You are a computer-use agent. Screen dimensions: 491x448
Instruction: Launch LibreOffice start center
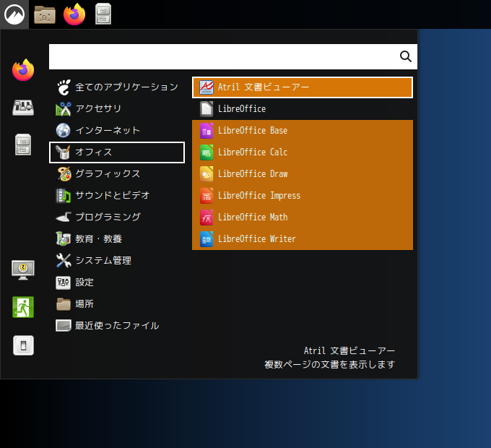tap(303, 108)
